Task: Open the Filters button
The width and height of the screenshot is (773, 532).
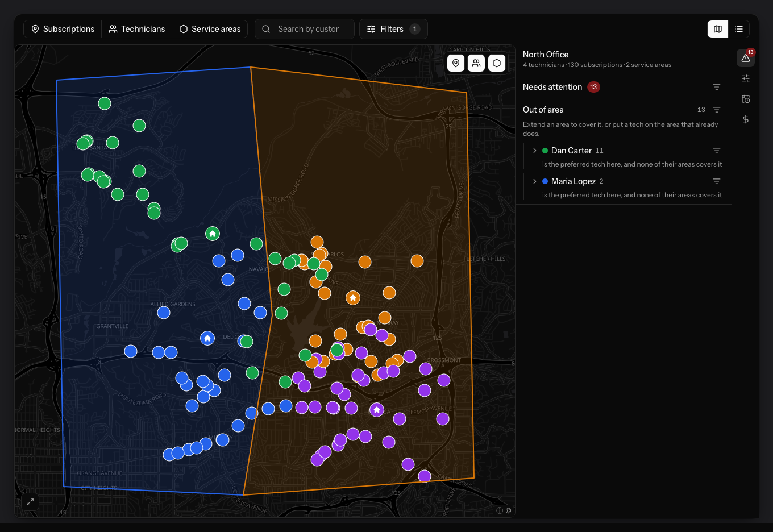Action: (x=393, y=29)
